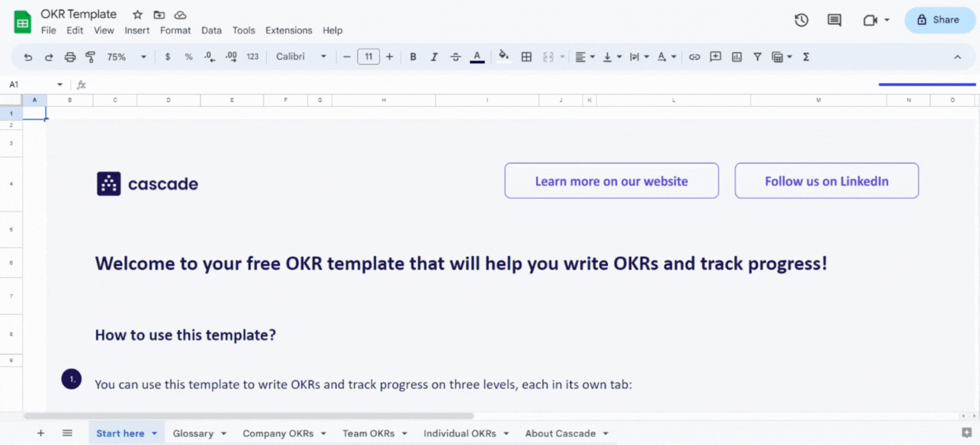The image size is (980, 445).
Task: Open text rotation dropdown
Action: point(667,57)
